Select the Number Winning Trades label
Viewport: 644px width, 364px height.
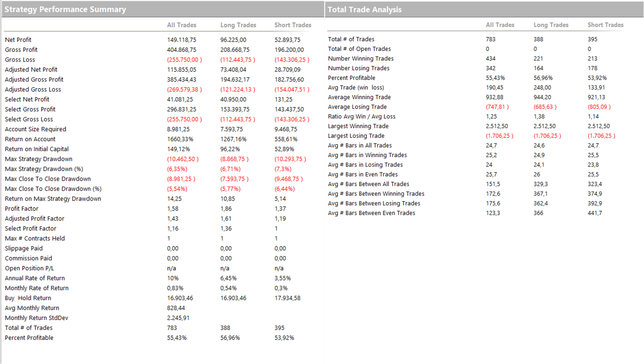point(361,59)
